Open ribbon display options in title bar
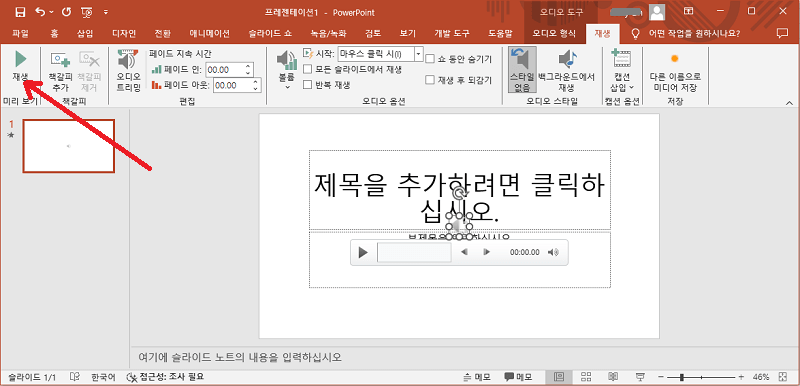 [x=689, y=11]
